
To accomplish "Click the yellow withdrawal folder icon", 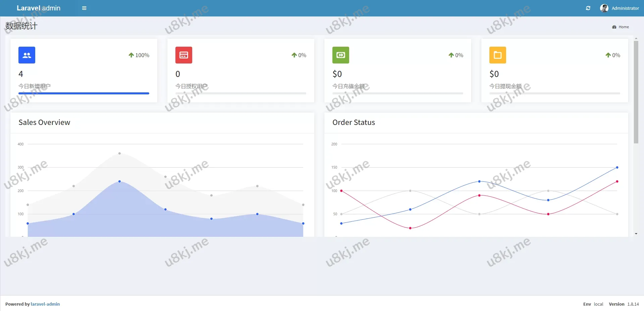I will coord(497,55).
